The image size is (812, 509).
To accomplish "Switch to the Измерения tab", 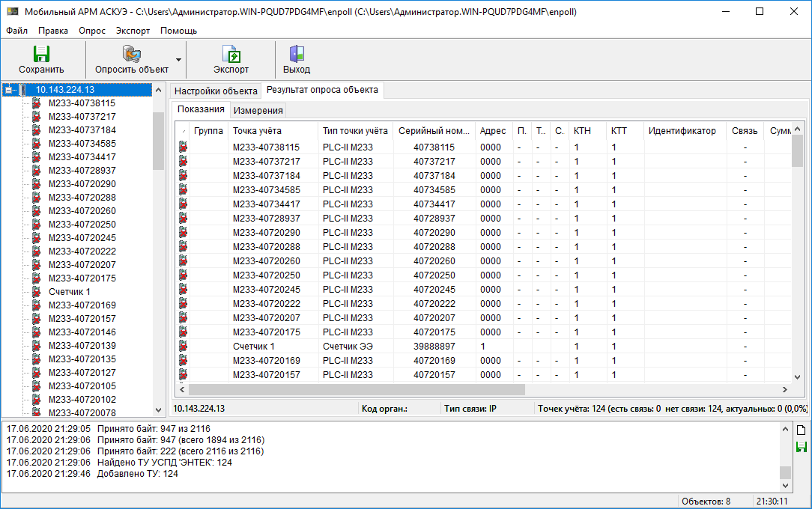I will (258, 110).
